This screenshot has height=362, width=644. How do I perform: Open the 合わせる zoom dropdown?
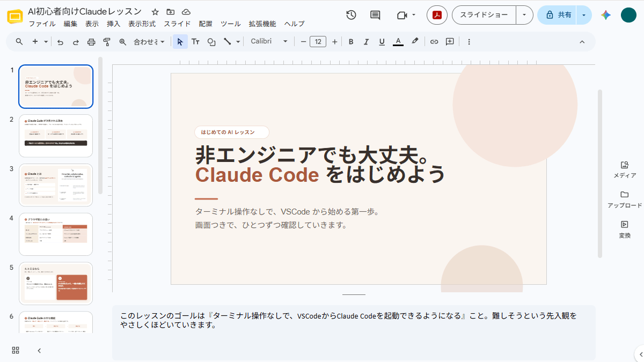[x=149, y=41]
